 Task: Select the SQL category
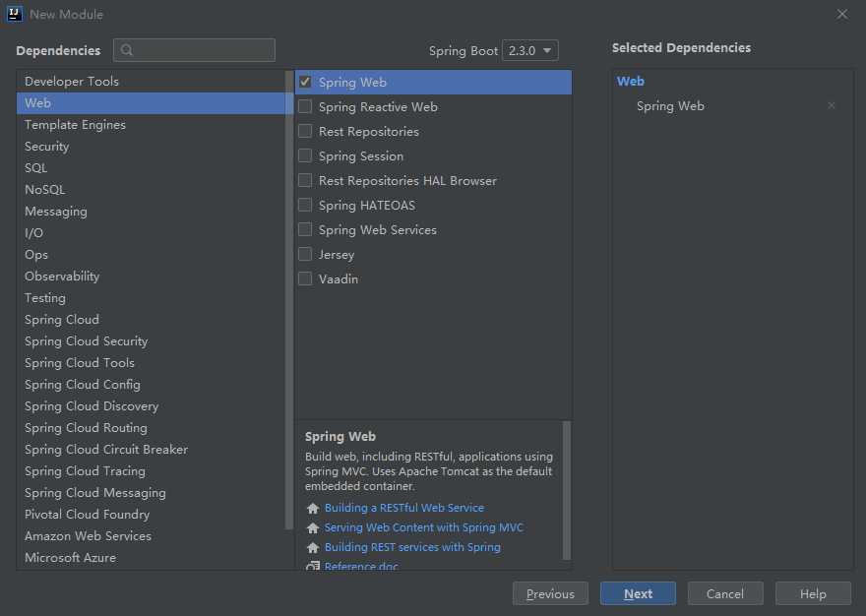coord(151,167)
